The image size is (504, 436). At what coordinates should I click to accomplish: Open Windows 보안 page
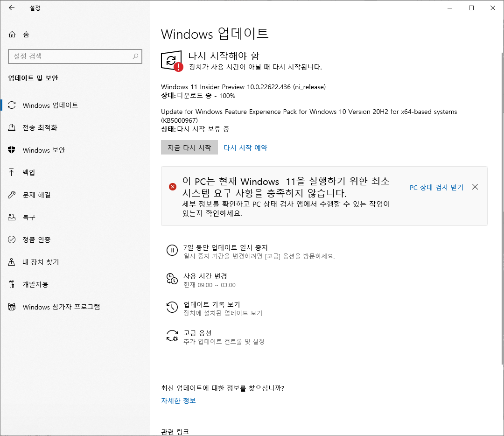[75, 150]
